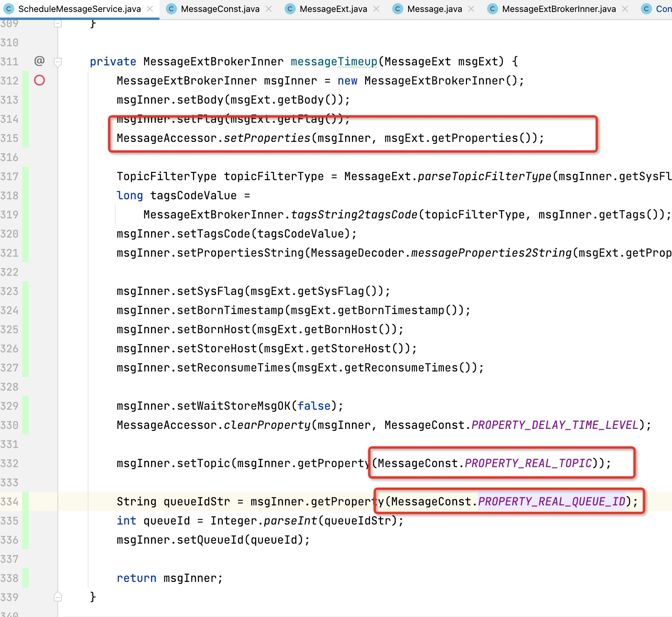The width and height of the screenshot is (672, 617).
Task: Close the MessageConst.java tab
Action: (269, 8)
